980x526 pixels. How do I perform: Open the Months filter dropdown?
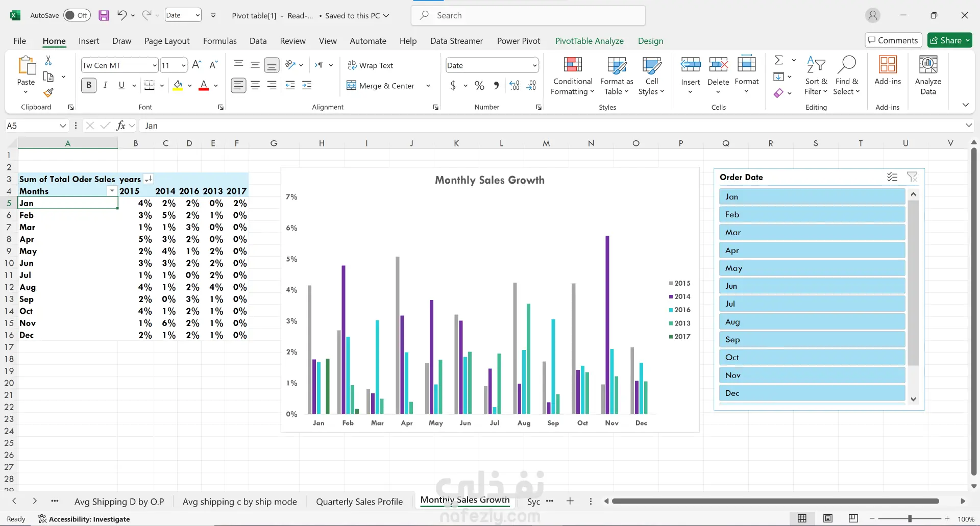(x=112, y=191)
